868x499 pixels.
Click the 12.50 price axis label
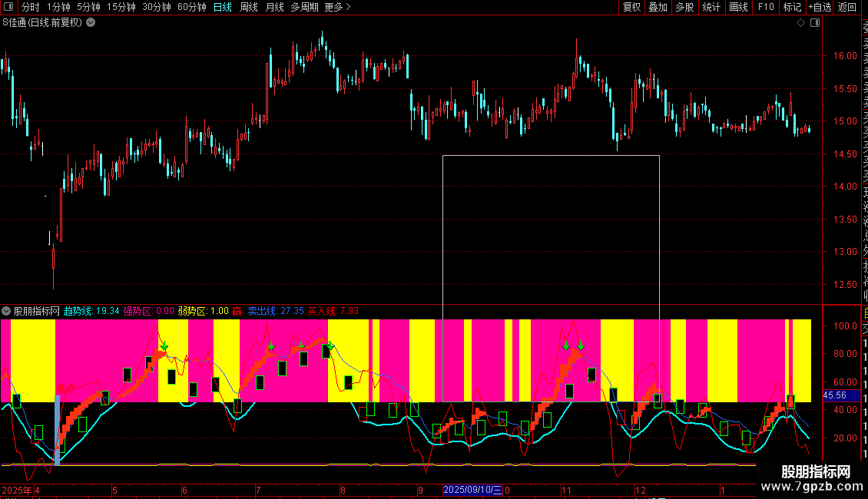pyautogui.click(x=845, y=284)
